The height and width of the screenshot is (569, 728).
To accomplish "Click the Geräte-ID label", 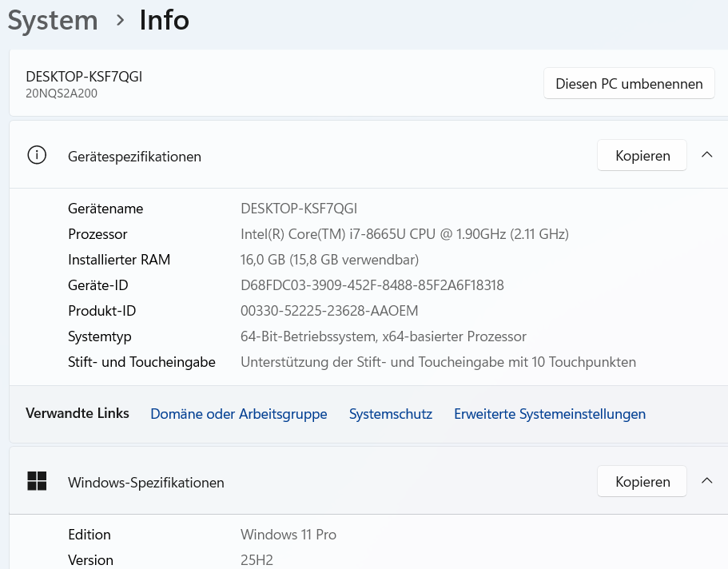I will click(98, 285).
